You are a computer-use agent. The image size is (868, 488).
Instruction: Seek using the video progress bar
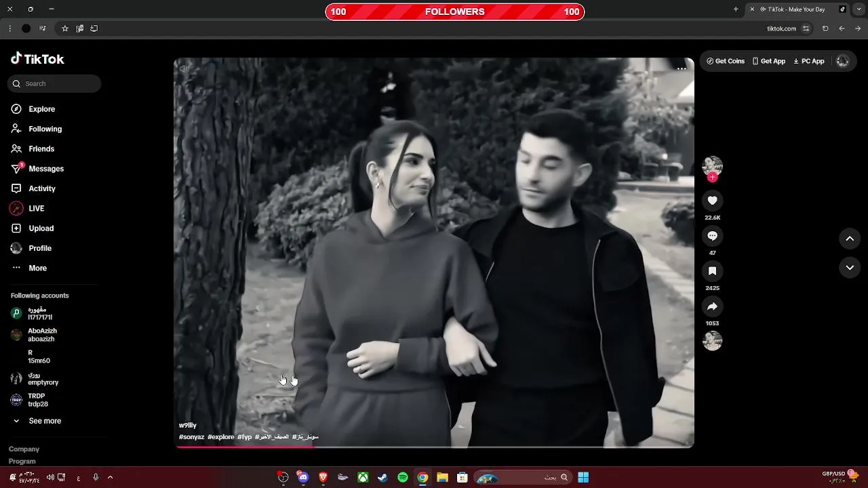point(434,446)
